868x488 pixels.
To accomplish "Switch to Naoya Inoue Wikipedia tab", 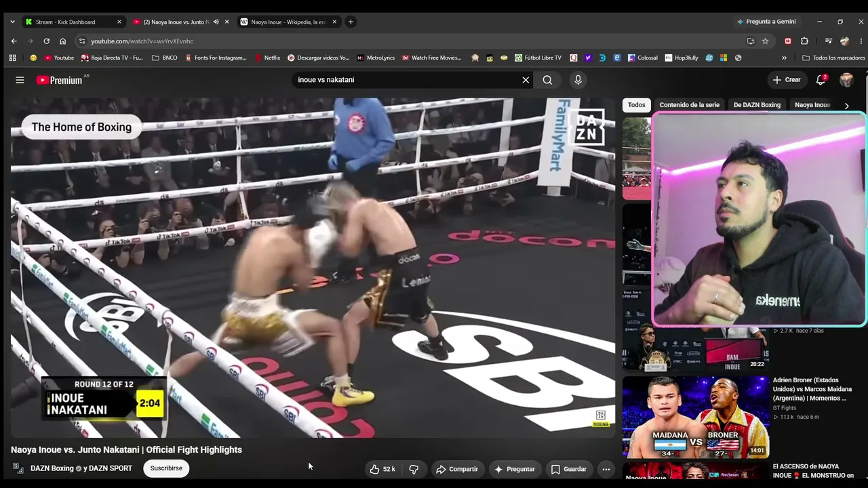I will [x=288, y=22].
